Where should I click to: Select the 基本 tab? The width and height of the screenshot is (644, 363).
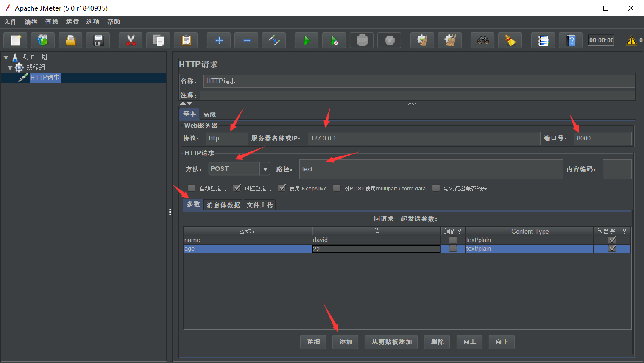[190, 114]
